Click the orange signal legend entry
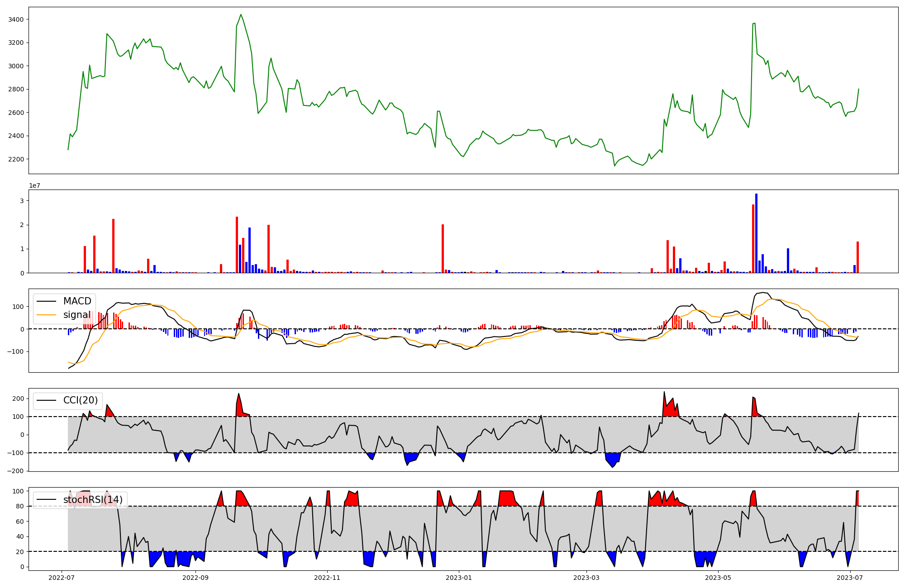 (x=76, y=315)
